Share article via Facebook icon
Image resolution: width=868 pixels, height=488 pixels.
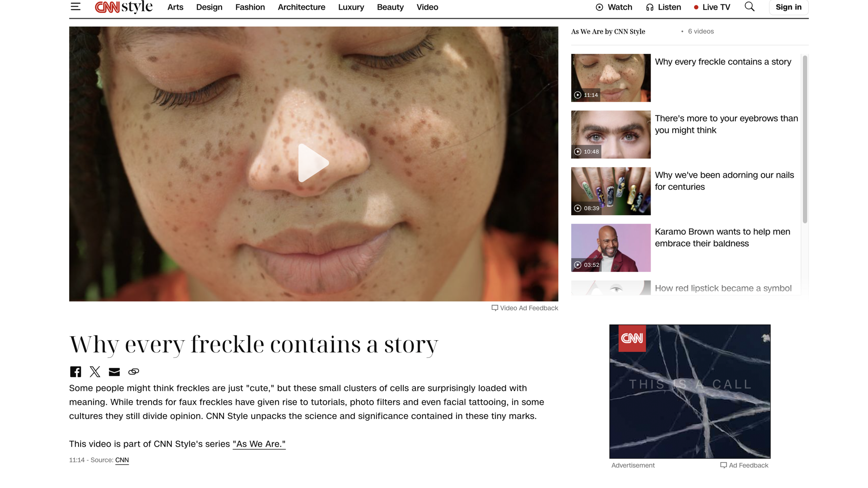tap(75, 371)
